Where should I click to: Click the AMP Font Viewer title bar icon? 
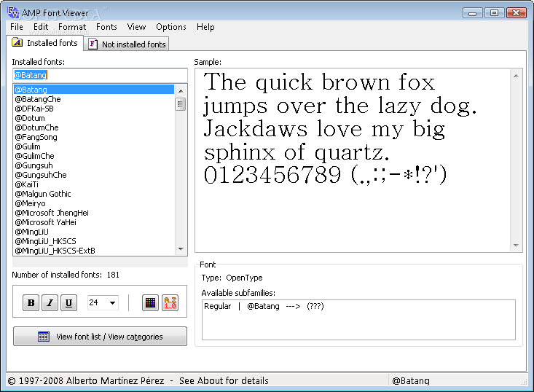13,12
